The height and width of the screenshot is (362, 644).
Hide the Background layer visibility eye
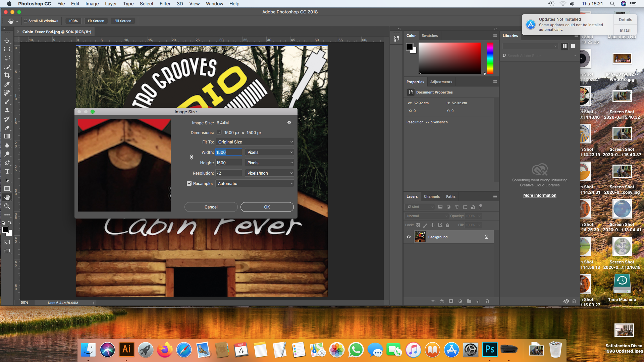[409, 237]
